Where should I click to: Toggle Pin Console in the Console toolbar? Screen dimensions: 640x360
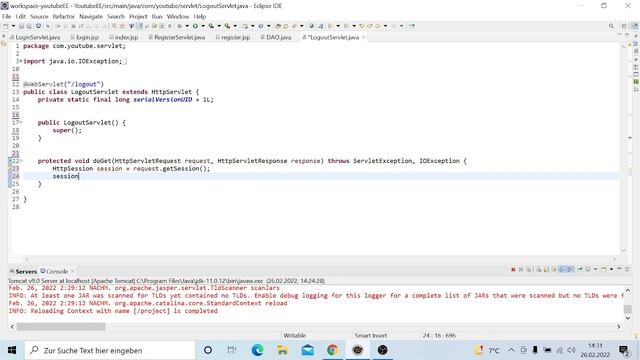click(x=580, y=269)
